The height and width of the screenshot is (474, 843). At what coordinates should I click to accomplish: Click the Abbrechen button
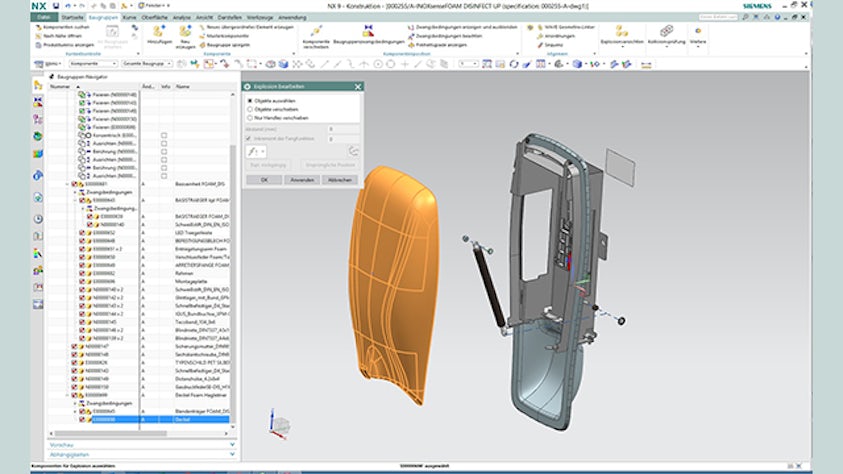340,180
